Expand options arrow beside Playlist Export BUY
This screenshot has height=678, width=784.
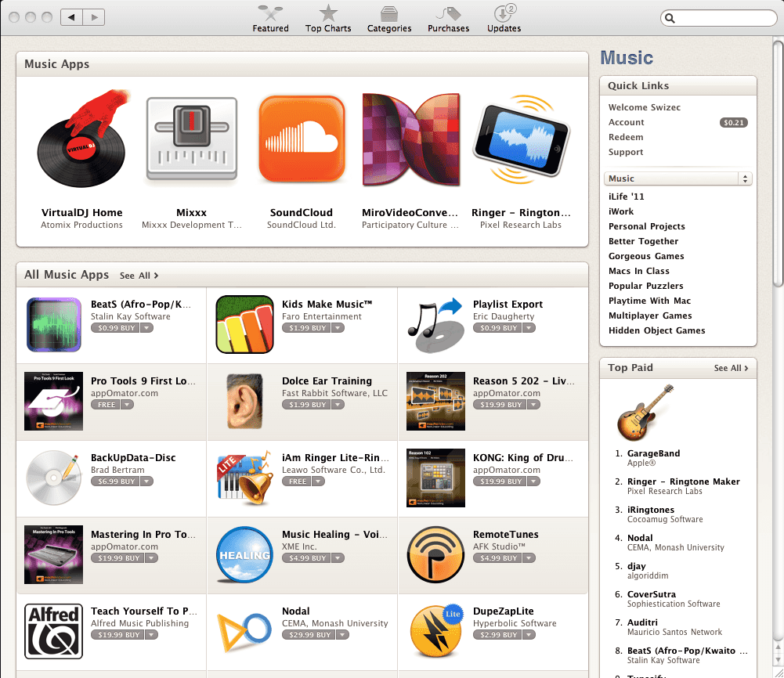pyautogui.click(x=529, y=328)
